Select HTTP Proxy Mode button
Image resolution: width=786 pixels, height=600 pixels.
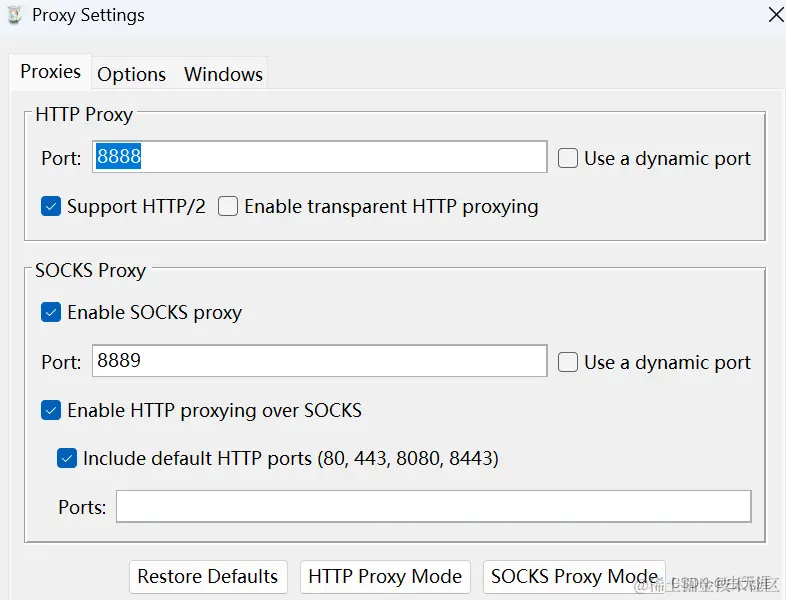click(x=385, y=577)
